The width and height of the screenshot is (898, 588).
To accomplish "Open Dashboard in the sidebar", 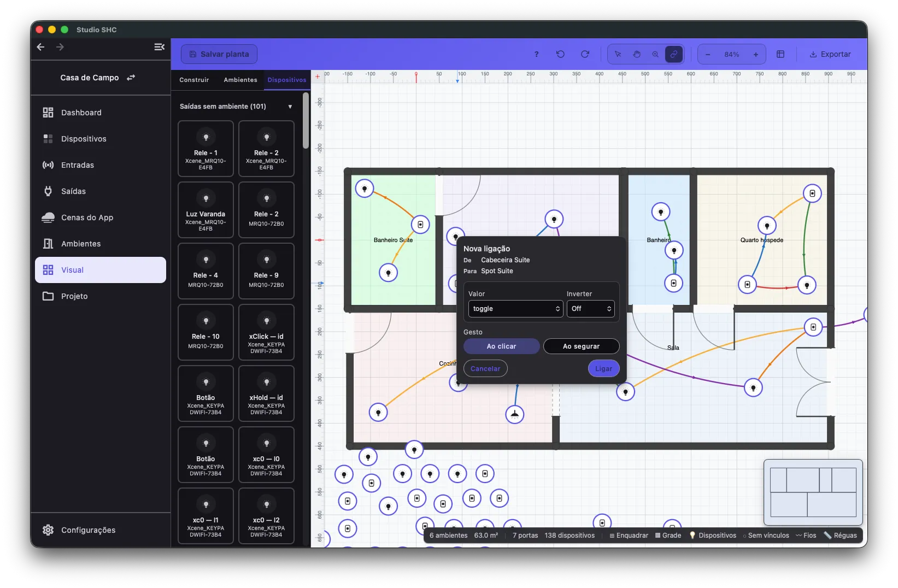I will [101, 113].
